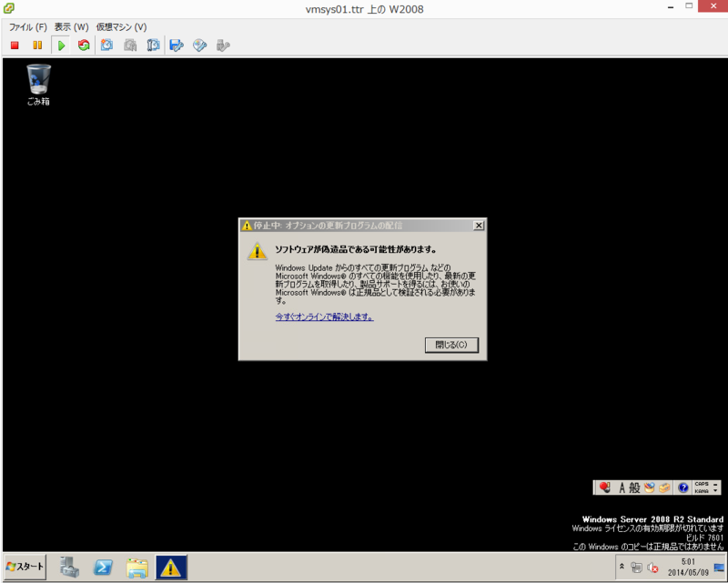The image size is (728, 583).
Task: Change input mode via the A language bar button
Action: coord(622,488)
